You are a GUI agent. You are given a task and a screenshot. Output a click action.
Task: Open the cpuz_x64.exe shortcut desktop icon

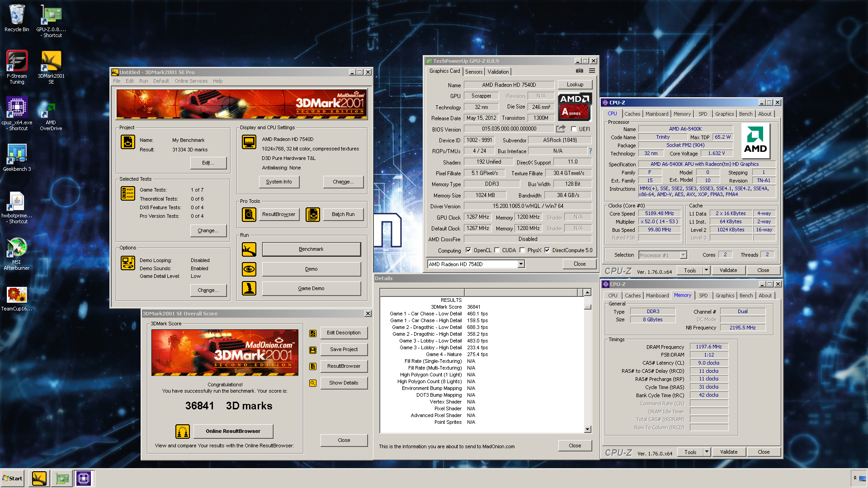(17, 113)
